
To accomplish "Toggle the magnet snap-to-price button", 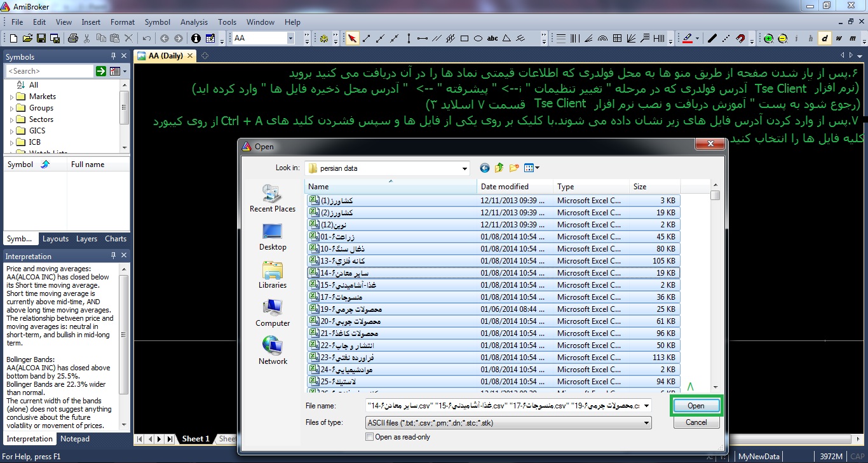I will click(x=740, y=39).
